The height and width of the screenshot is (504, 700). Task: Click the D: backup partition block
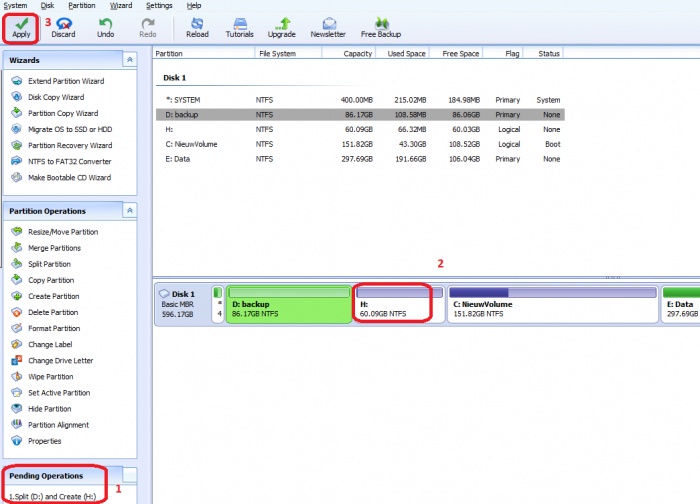[x=290, y=307]
